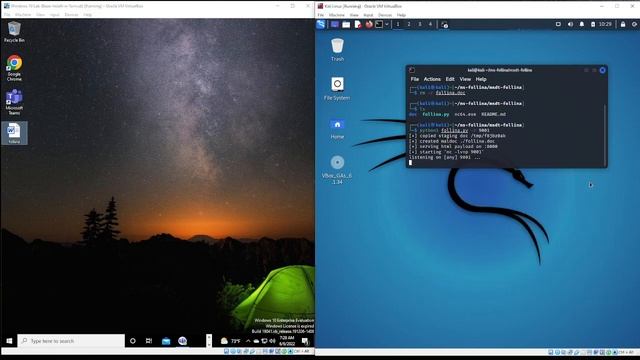The image size is (640, 360).
Task: Switch to Kali workspace 3
Action: 420,24
